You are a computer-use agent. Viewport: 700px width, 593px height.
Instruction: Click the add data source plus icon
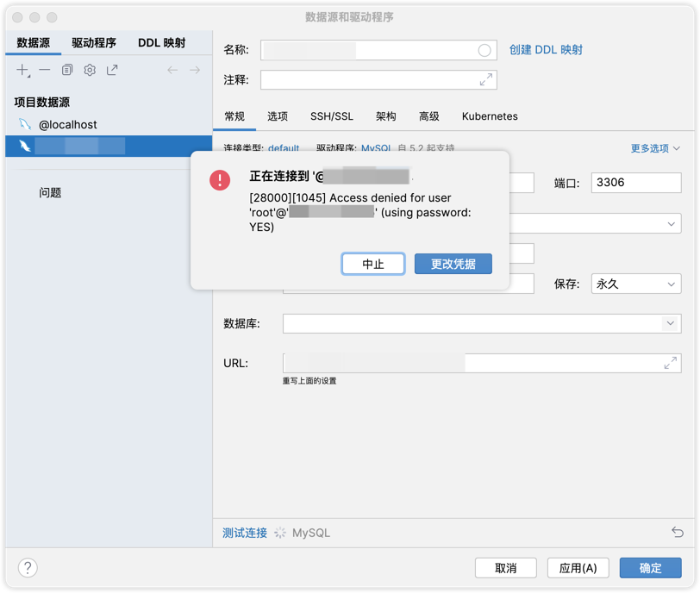pos(23,70)
